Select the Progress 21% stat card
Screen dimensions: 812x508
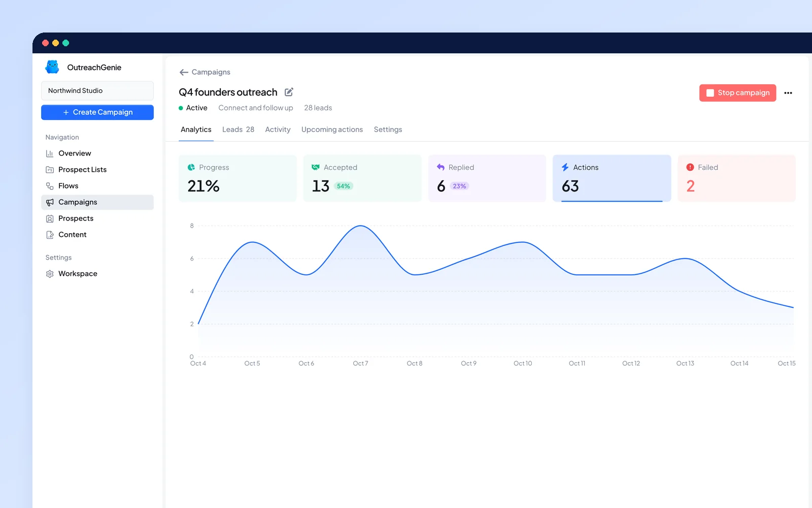(238, 178)
